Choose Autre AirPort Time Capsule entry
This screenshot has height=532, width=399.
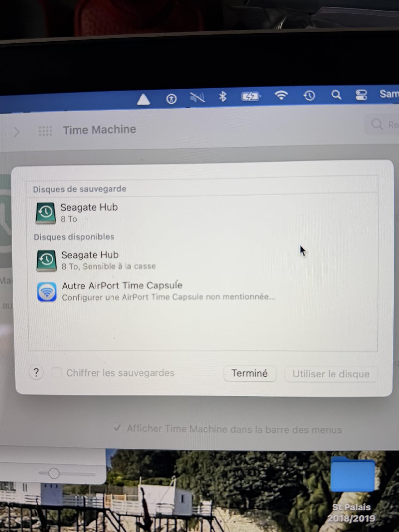tap(202, 291)
